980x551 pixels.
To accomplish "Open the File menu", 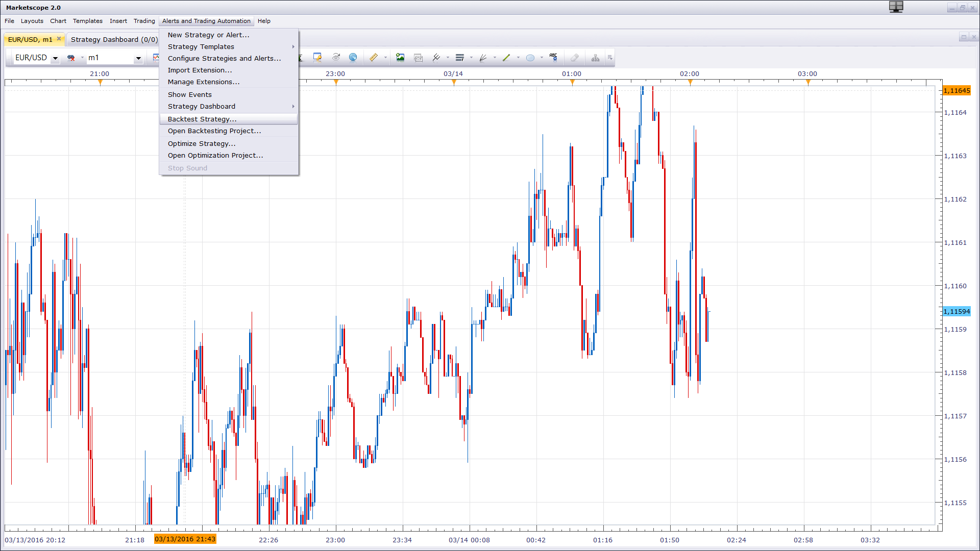I will (x=10, y=21).
